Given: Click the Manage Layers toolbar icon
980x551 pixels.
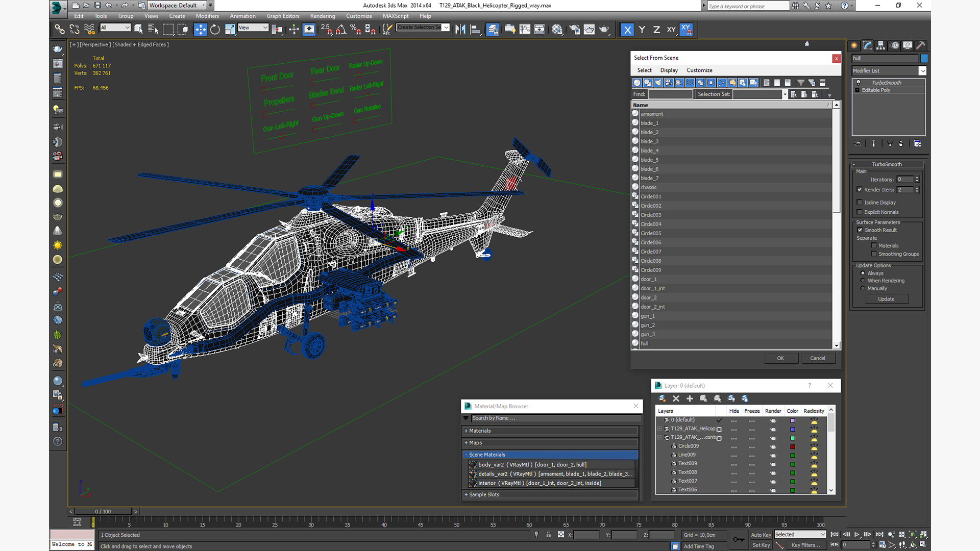Looking at the screenshot, I should pyautogui.click(x=493, y=30).
